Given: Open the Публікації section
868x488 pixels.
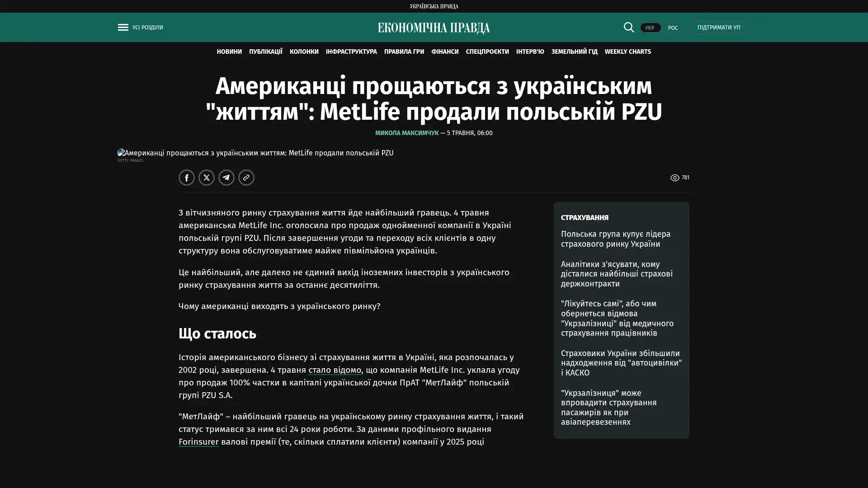Looking at the screenshot, I should tap(266, 52).
